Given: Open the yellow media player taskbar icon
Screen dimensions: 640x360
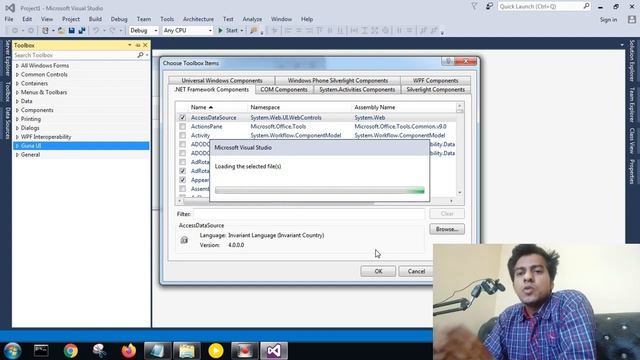Looking at the screenshot, I should point(216,351).
